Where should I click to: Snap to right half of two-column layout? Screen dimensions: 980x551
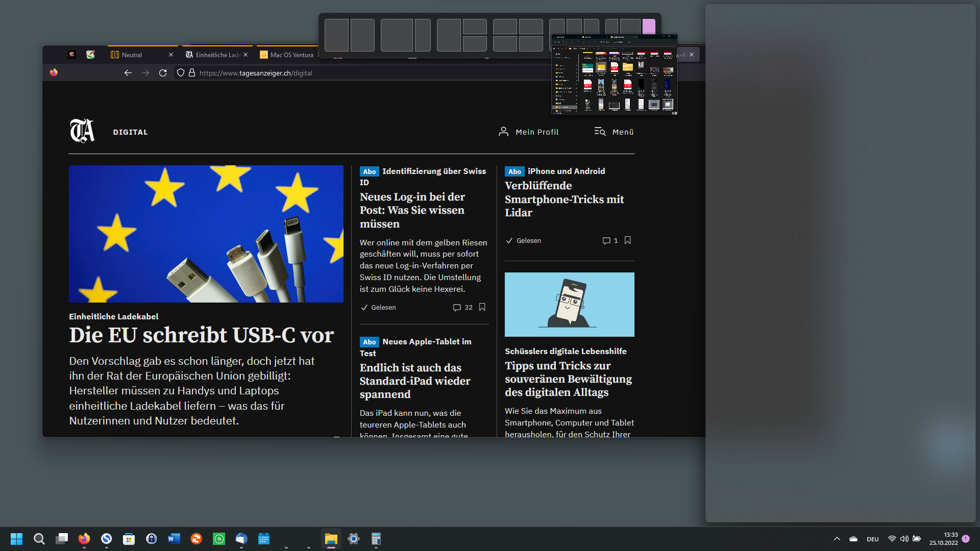tap(362, 35)
